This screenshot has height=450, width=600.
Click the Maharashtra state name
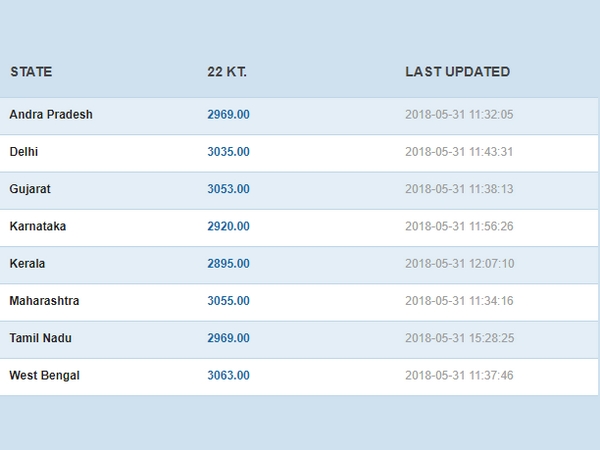(44, 301)
